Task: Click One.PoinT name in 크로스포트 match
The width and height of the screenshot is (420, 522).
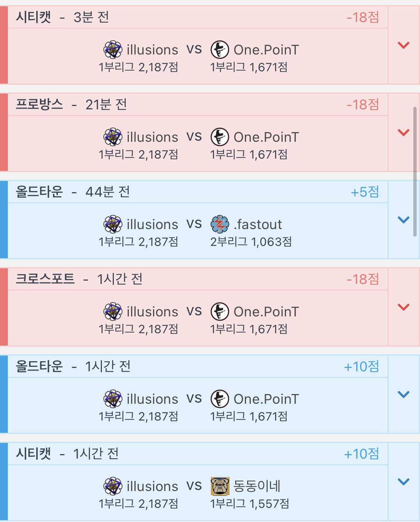Action: pos(266,312)
